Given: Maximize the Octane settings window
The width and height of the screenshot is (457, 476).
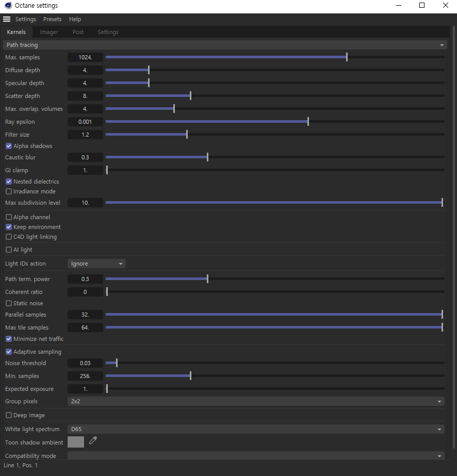Looking at the screenshot, I should [x=422, y=5].
